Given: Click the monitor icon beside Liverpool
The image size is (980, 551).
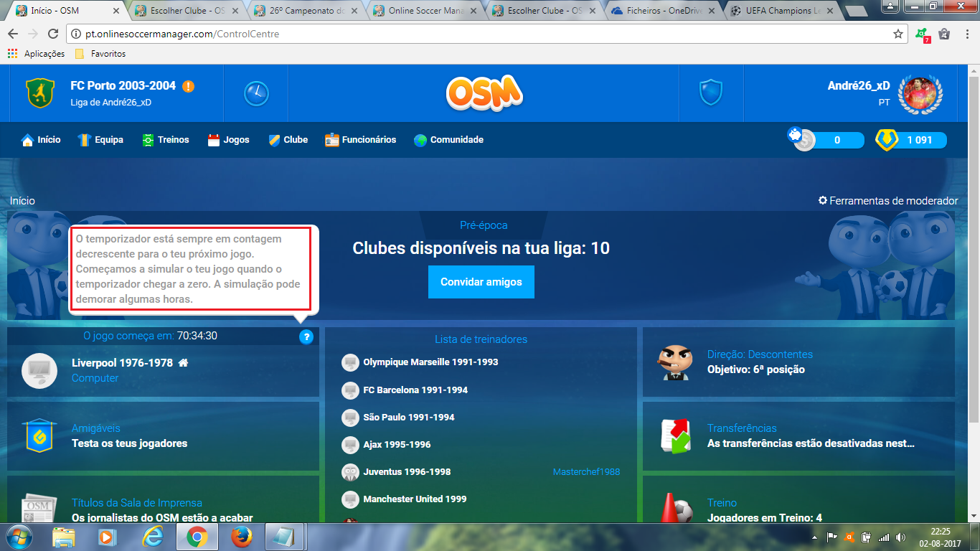Looking at the screenshot, I should 39,370.
